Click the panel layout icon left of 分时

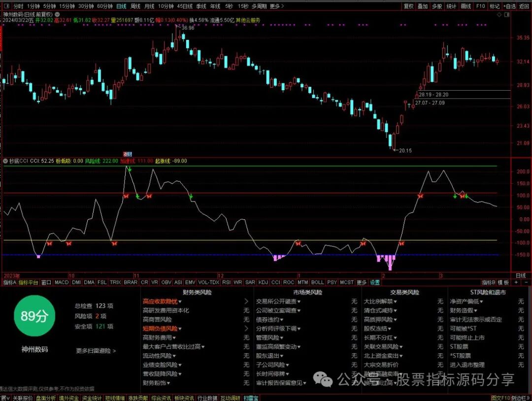point(6,6)
